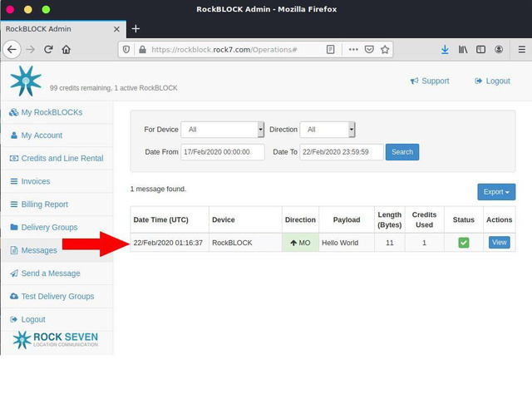
Task: Click the browser forward arrow
Action: pyautogui.click(x=31, y=50)
